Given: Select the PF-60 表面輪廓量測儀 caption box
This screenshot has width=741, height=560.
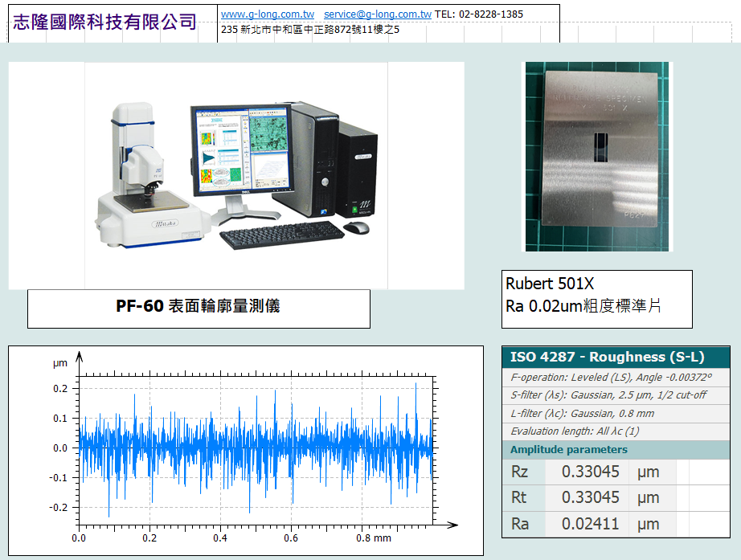Looking at the screenshot, I should point(199,309).
